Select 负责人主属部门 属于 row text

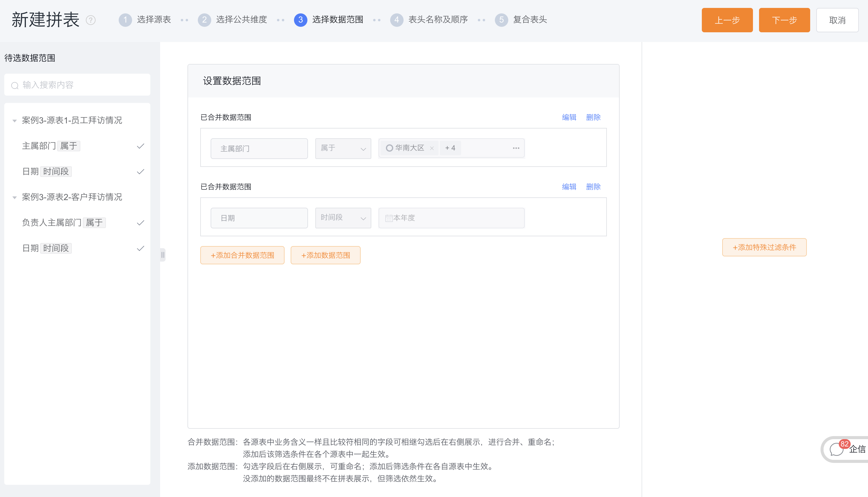point(64,223)
